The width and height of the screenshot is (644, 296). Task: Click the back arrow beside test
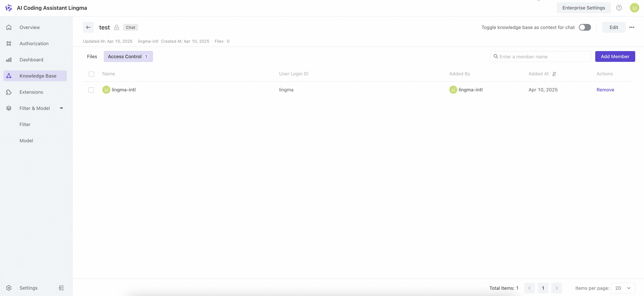(88, 27)
